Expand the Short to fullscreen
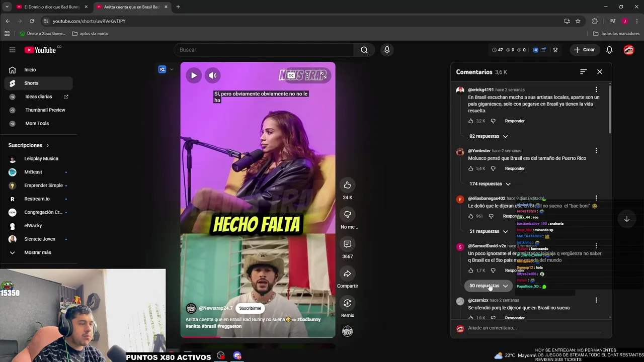Viewport: 644px width, 362px height. coord(324,75)
